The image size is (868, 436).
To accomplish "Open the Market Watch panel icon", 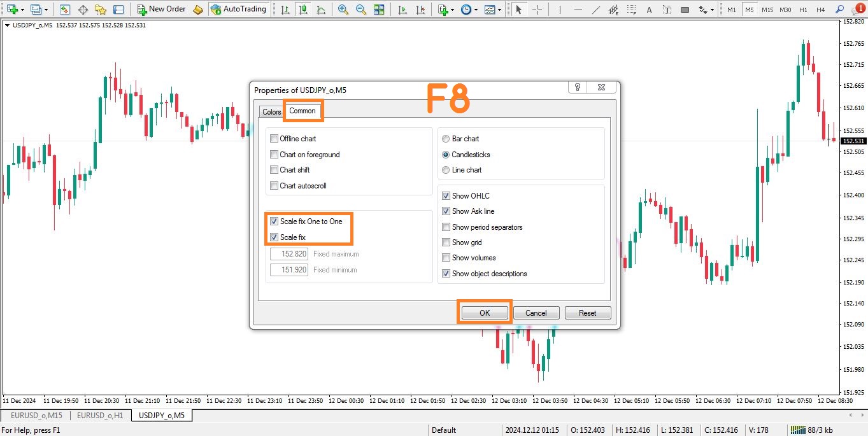I will pyautogui.click(x=65, y=10).
